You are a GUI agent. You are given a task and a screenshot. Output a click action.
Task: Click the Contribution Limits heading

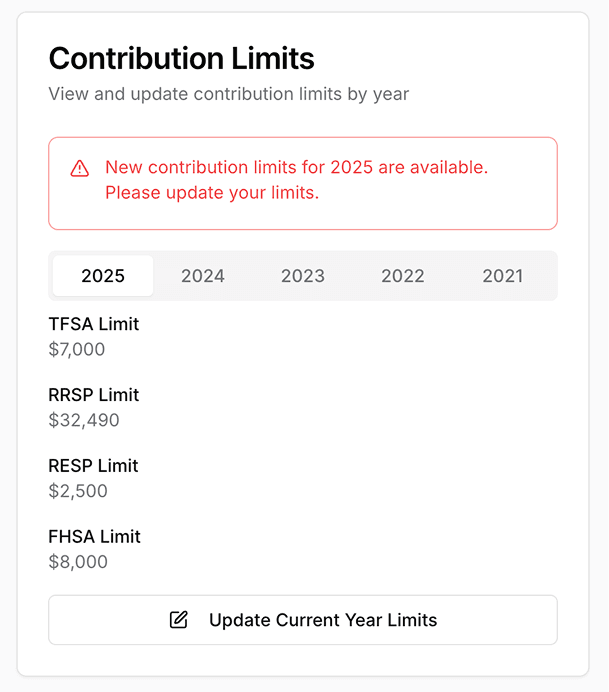click(x=181, y=59)
